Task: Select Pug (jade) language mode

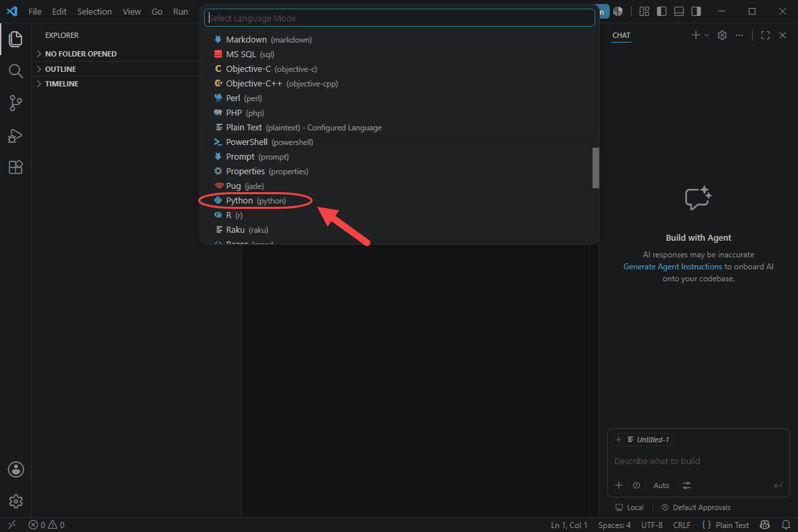Action: (399, 186)
